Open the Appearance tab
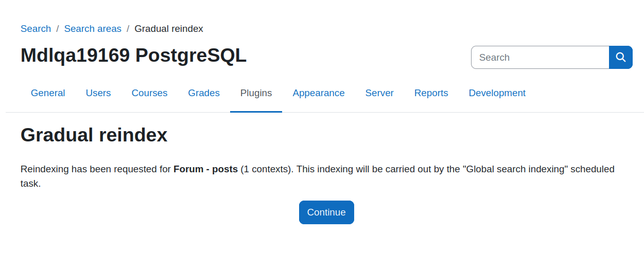This screenshot has height=270, width=644. click(x=319, y=93)
